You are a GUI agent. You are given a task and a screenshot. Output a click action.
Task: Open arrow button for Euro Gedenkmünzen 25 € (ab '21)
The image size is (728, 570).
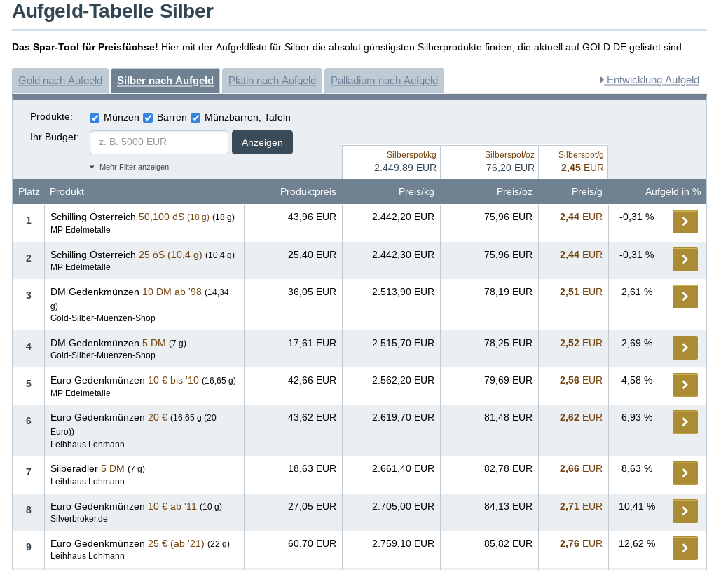685,548
